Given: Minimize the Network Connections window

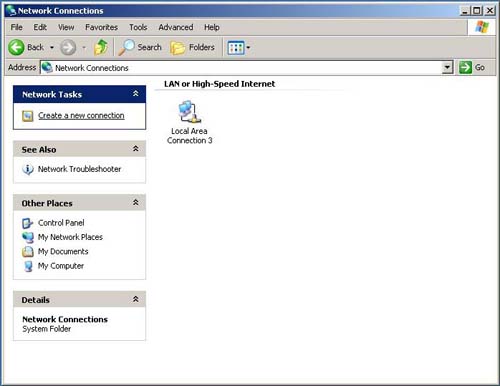Looking at the screenshot, I should click(x=465, y=11).
